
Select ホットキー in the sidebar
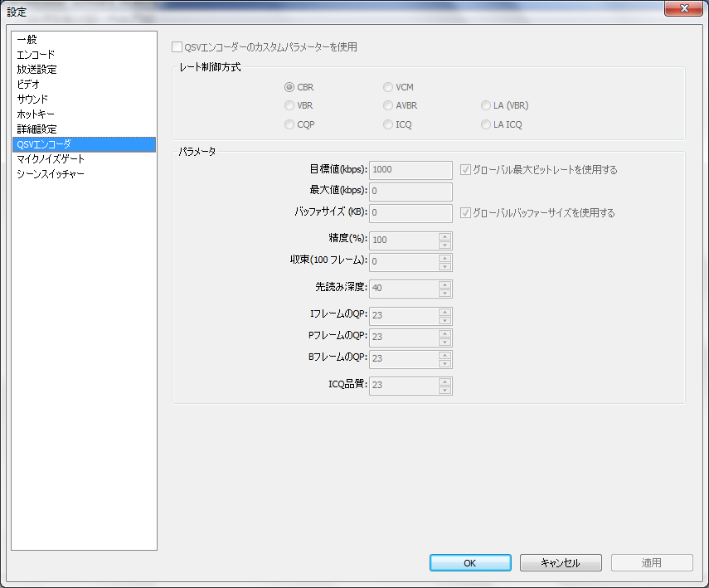coord(84,114)
